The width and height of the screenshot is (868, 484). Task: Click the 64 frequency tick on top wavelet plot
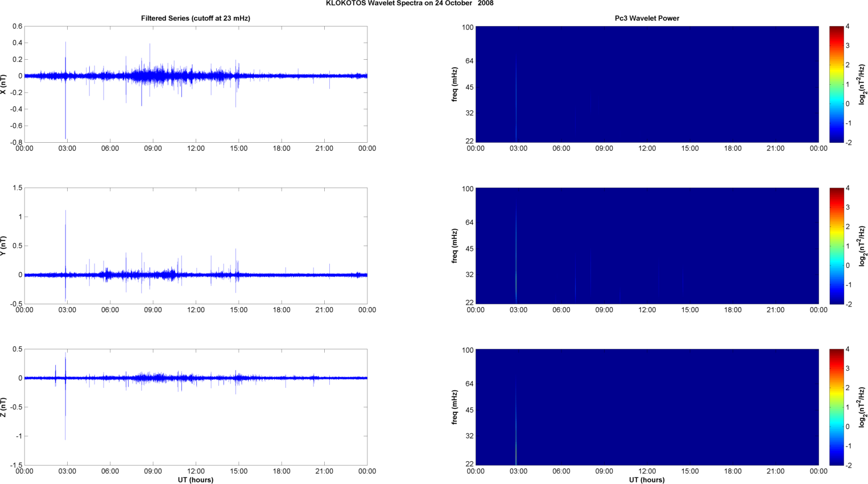click(x=468, y=61)
